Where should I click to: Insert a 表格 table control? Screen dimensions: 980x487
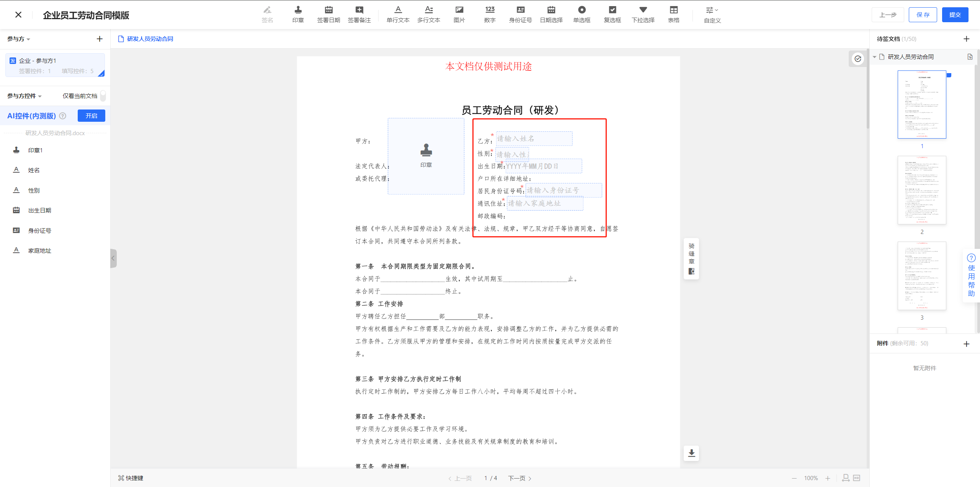[x=673, y=14]
